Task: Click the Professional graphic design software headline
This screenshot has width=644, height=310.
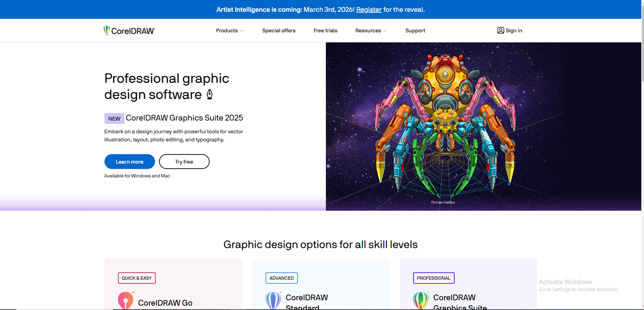Action: tap(166, 86)
